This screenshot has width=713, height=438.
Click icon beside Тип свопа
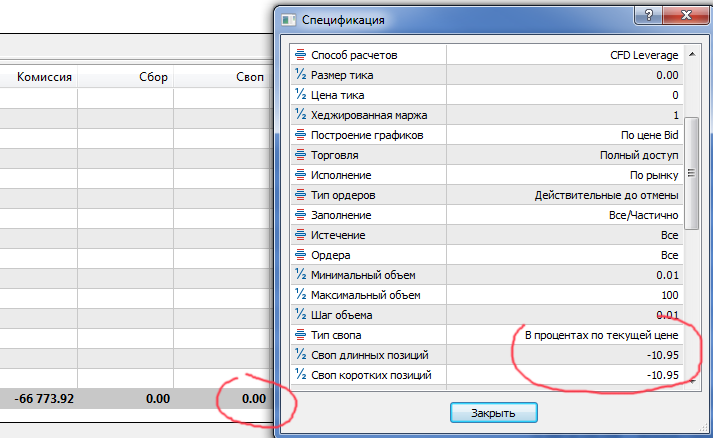300,335
